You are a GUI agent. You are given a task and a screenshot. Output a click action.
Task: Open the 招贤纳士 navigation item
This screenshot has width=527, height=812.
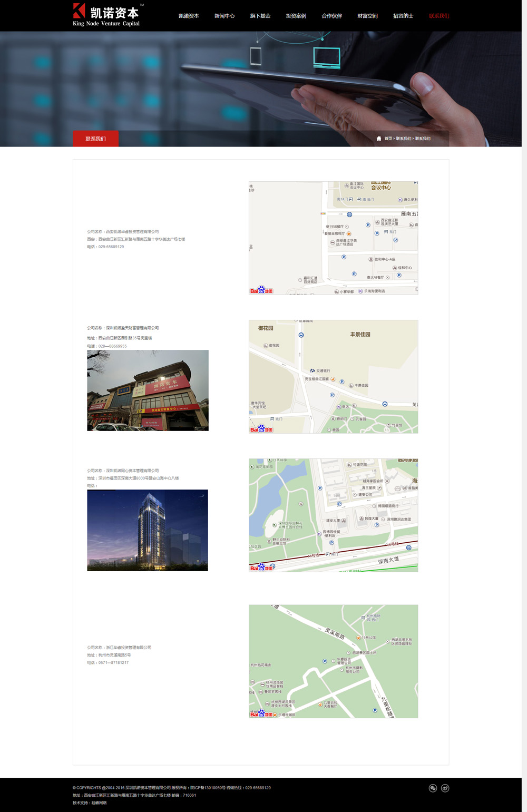(x=403, y=16)
